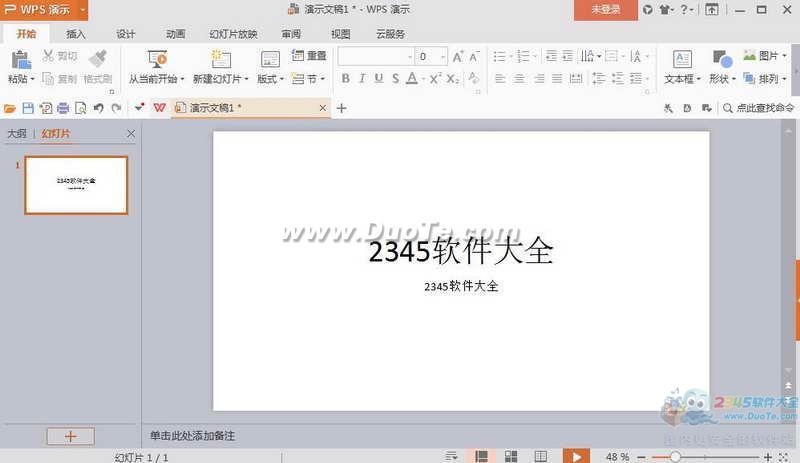Decrease font size with the A- icon
The width and height of the screenshot is (800, 463).
pyautogui.click(x=474, y=56)
